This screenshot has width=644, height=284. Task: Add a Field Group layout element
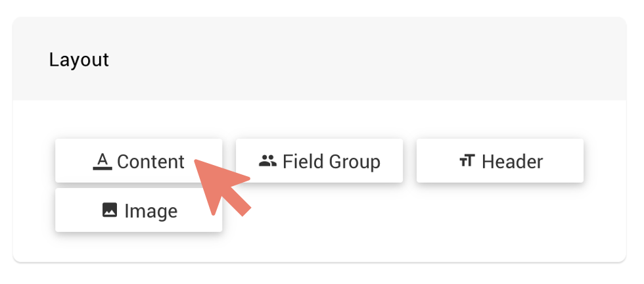(319, 161)
